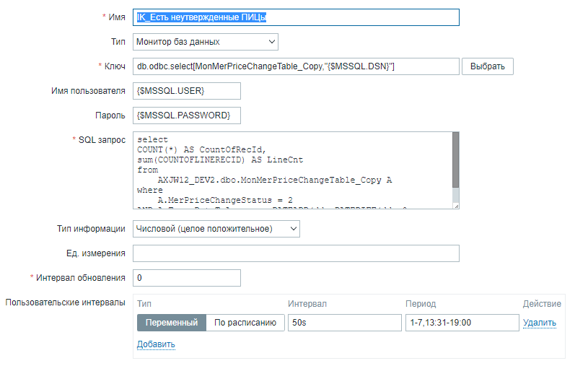Viewport: 588px width, 366px height.
Task: Select the 'Переменный' interval type
Action: click(171, 323)
